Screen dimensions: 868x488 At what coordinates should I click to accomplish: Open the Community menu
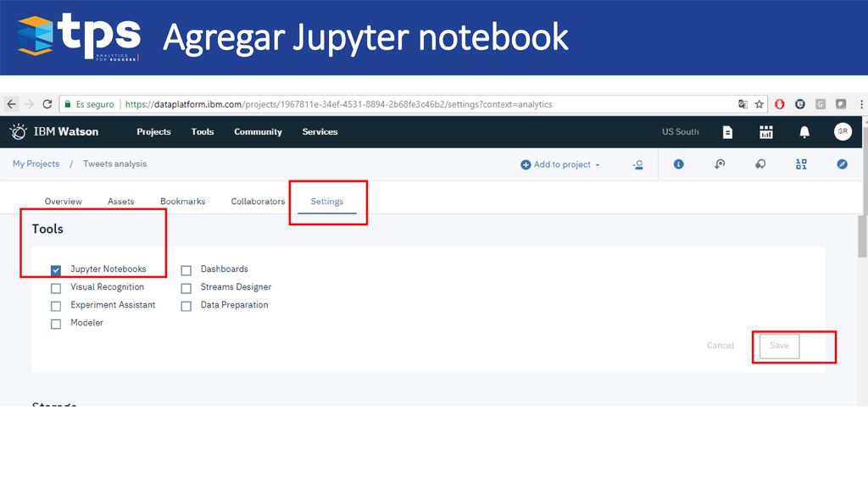(258, 131)
